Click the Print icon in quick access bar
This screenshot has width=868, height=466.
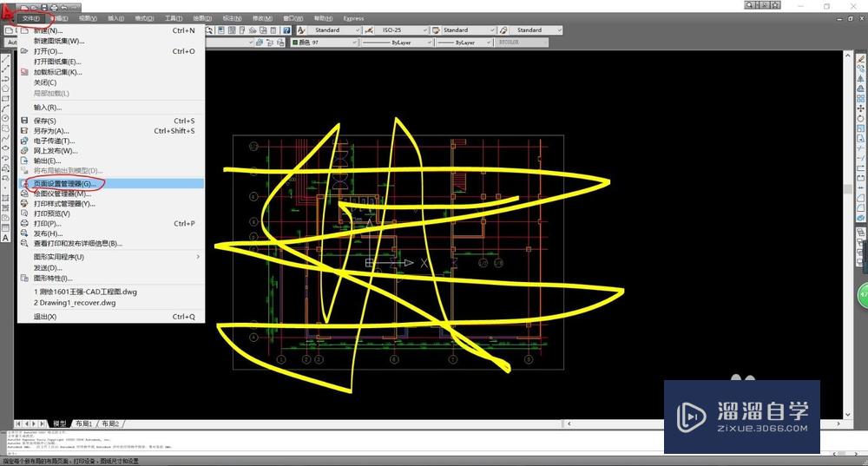click(54, 8)
